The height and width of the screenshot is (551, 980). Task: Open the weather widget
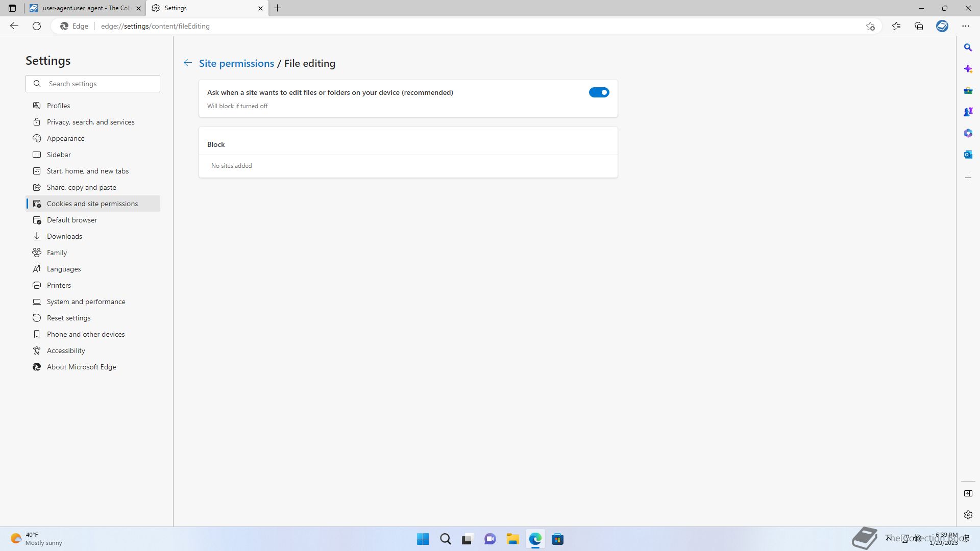tap(37, 539)
